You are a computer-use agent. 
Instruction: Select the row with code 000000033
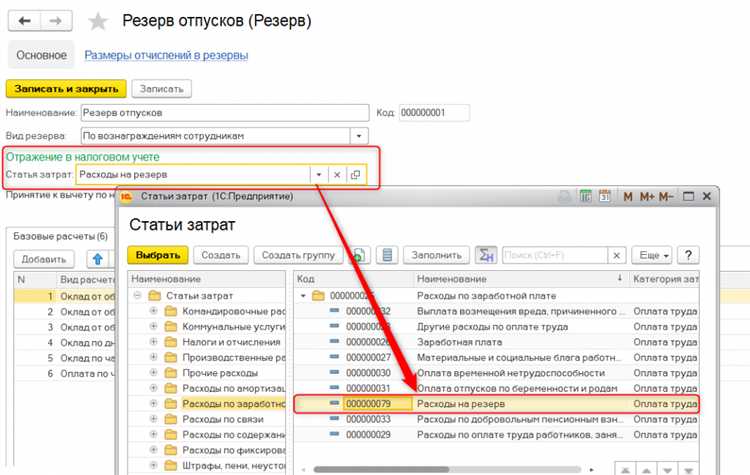[496, 419]
